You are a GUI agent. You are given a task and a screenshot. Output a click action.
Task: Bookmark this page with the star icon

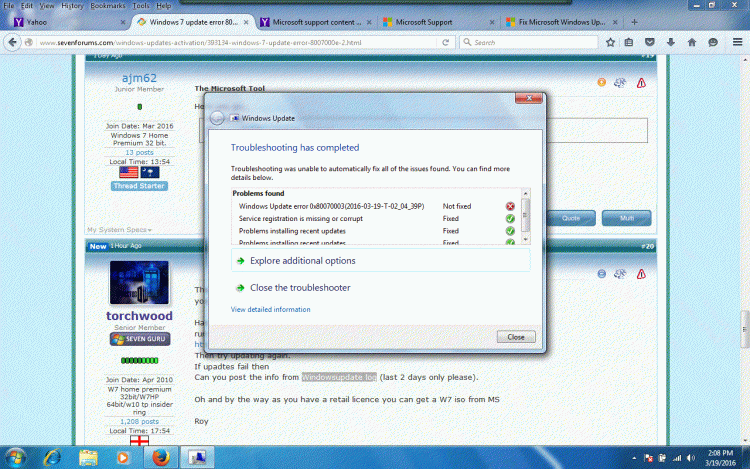[610, 42]
